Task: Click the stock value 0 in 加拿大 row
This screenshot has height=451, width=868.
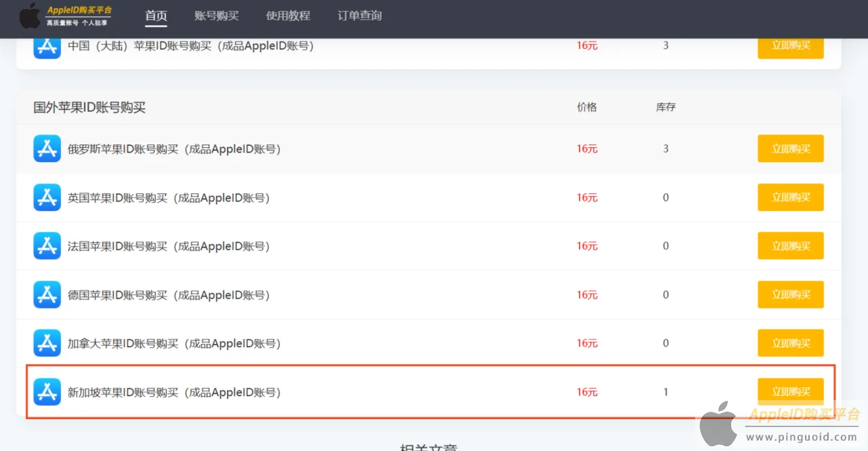Action: click(x=666, y=343)
